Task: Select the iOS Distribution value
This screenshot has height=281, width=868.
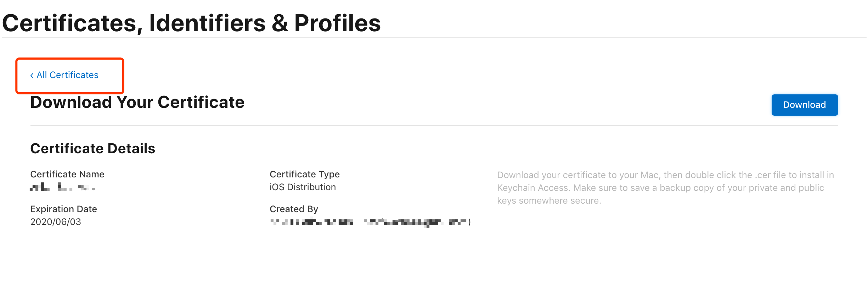Action: point(303,187)
